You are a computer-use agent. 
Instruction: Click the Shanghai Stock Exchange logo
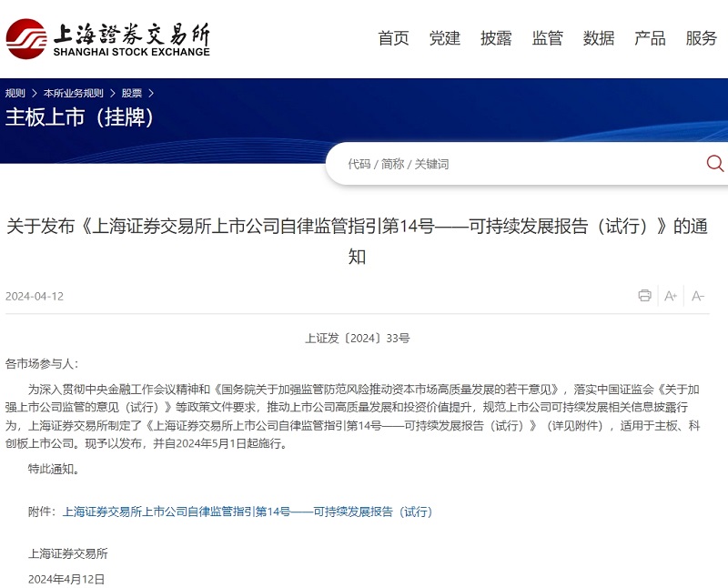click(109, 38)
